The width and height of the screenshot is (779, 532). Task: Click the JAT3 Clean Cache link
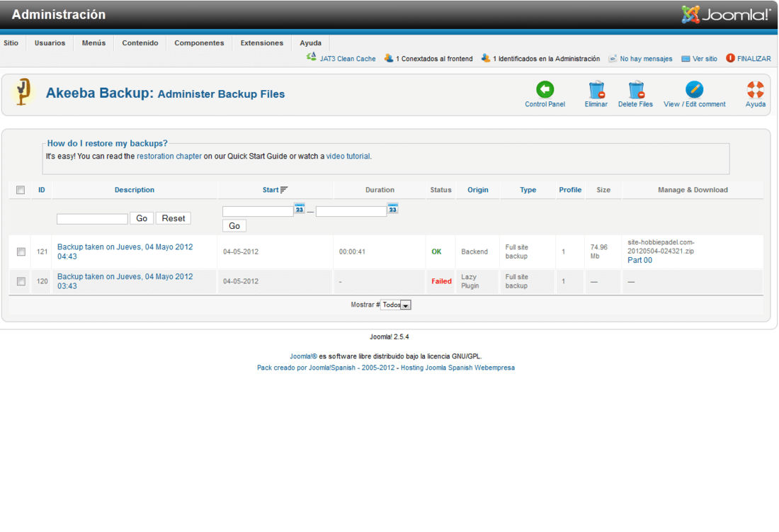348,59
